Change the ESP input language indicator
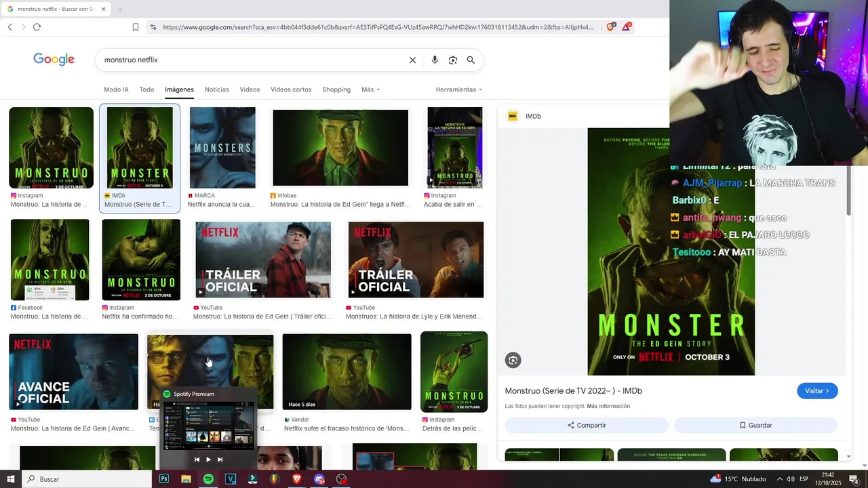 click(x=804, y=479)
